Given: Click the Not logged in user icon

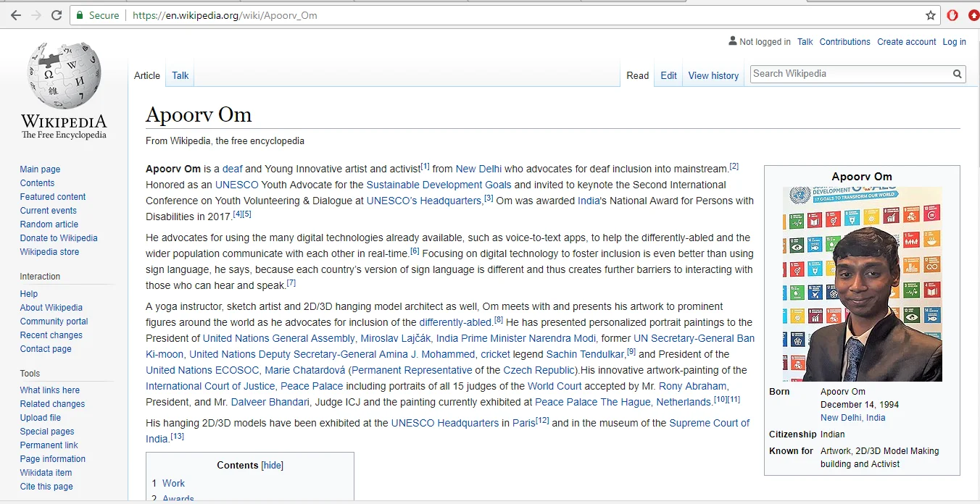Looking at the screenshot, I should pos(733,41).
